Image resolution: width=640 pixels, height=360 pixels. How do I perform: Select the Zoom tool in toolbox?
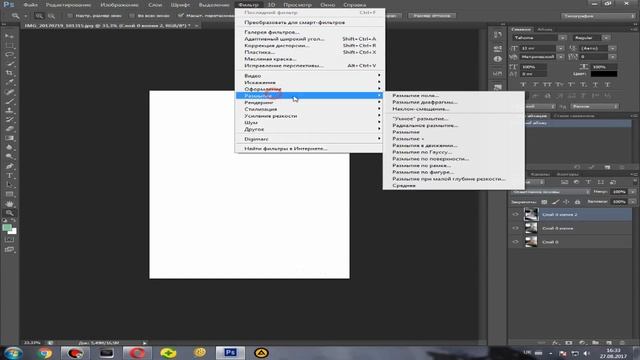tap(9, 213)
